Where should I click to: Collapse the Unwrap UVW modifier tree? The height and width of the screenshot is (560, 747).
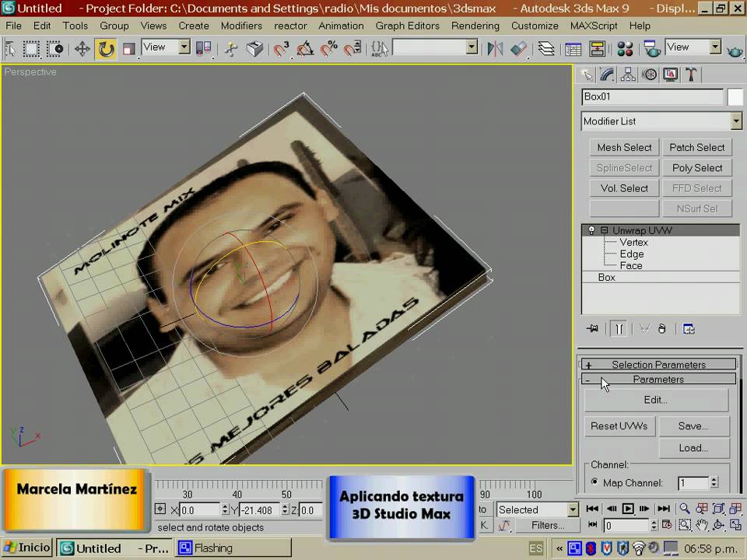click(604, 230)
